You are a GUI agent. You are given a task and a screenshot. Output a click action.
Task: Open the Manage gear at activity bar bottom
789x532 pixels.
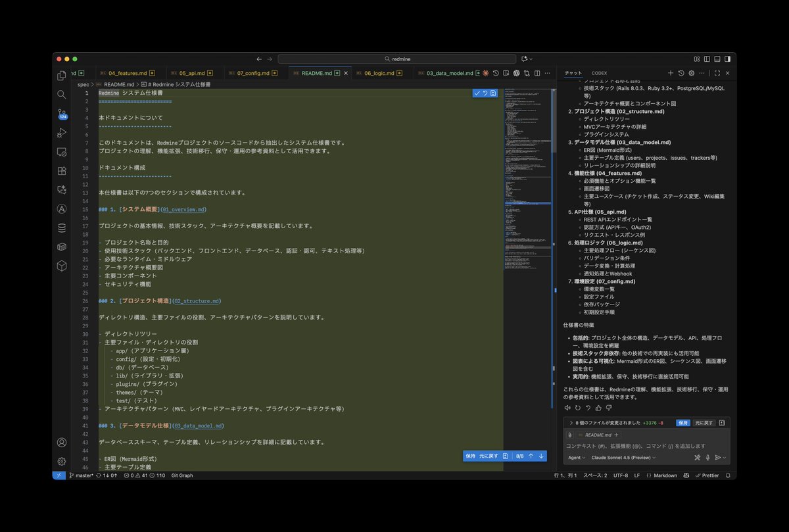coord(62,461)
